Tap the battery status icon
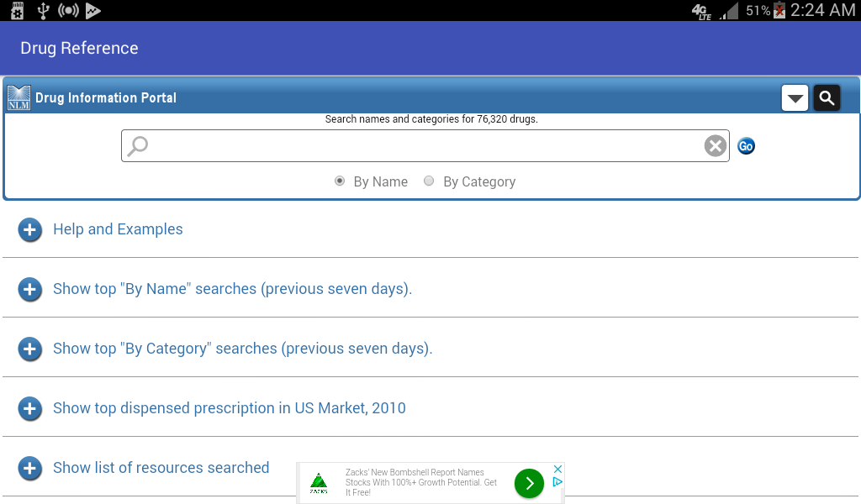The image size is (861, 504). [x=779, y=10]
